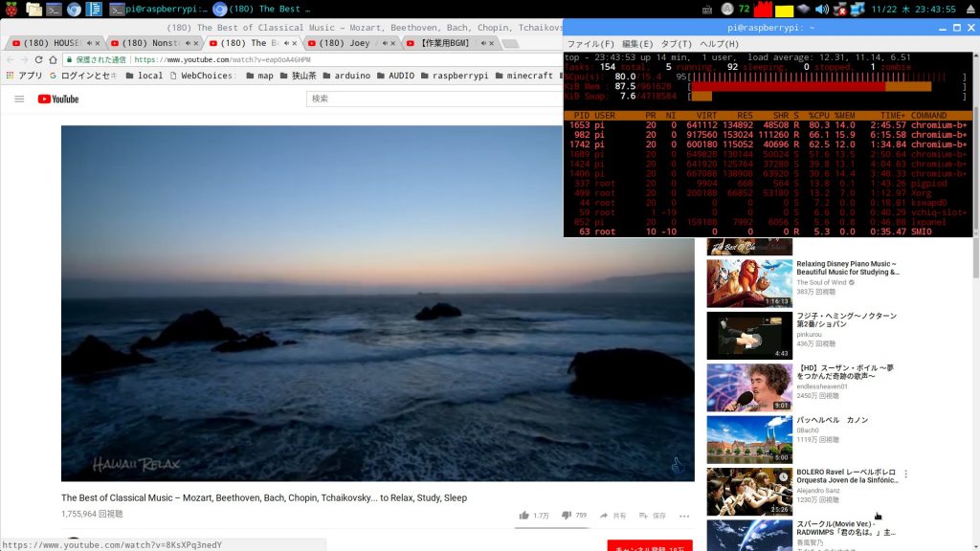Switch to the pi@raspberrypi terminal taskbar entry
The height and width of the screenshot is (551, 980).
pos(158,9)
